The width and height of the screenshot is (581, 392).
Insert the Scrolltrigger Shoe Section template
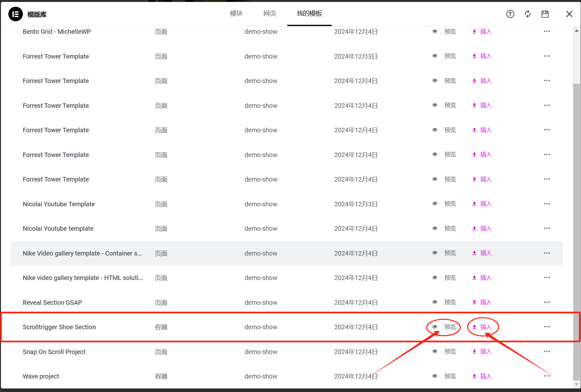pyautogui.click(x=482, y=327)
